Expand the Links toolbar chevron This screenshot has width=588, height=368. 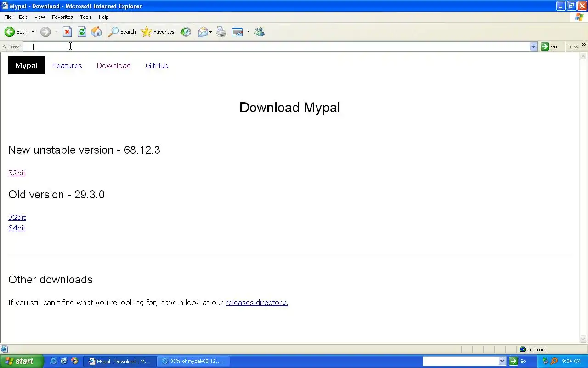point(584,45)
